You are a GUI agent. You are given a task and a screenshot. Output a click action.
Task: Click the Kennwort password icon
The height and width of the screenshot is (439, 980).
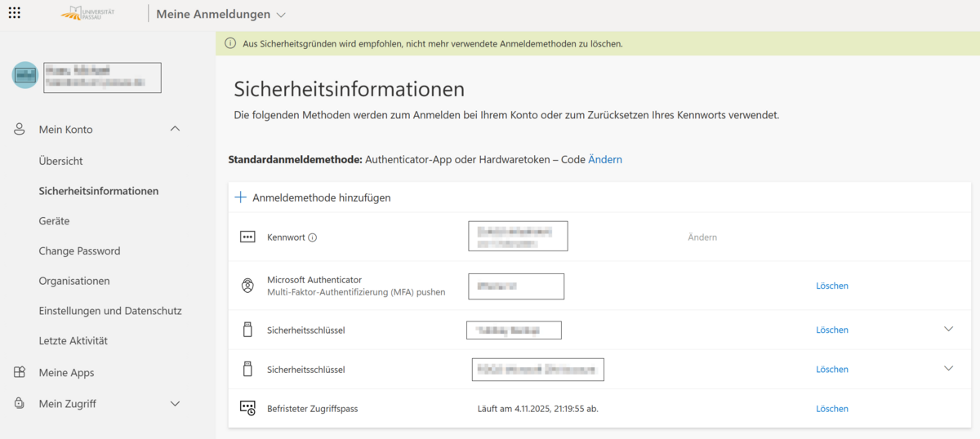pos(247,237)
